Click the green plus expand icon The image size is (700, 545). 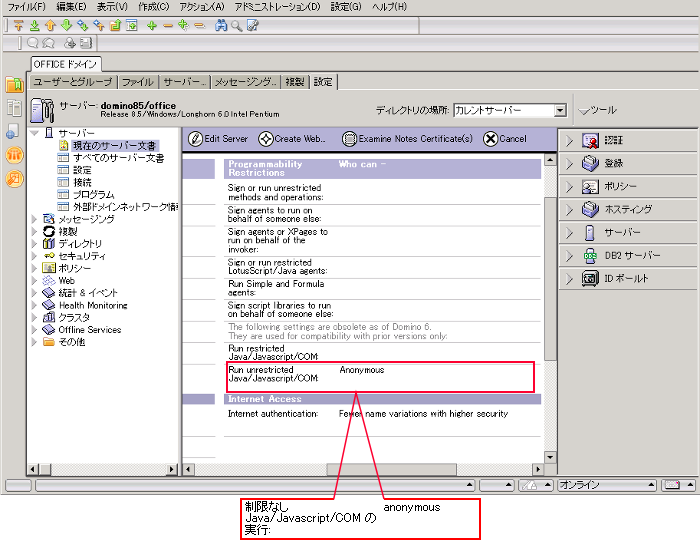point(151,25)
